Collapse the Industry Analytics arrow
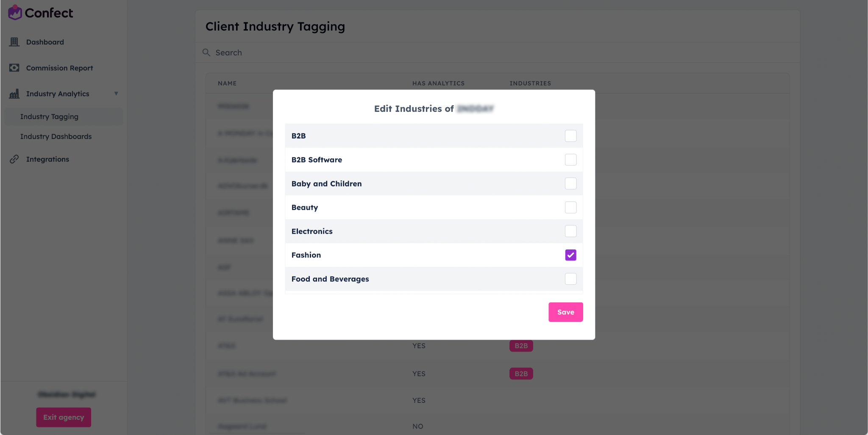The image size is (868, 435). (116, 94)
